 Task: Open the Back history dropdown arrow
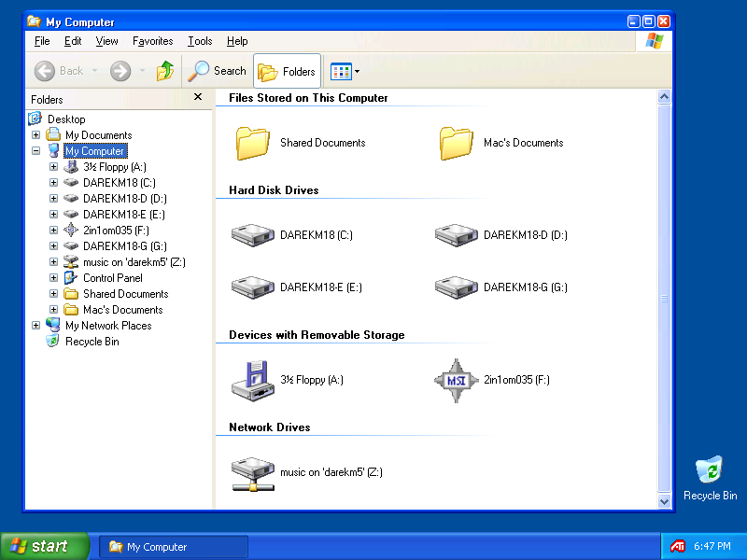coord(95,71)
